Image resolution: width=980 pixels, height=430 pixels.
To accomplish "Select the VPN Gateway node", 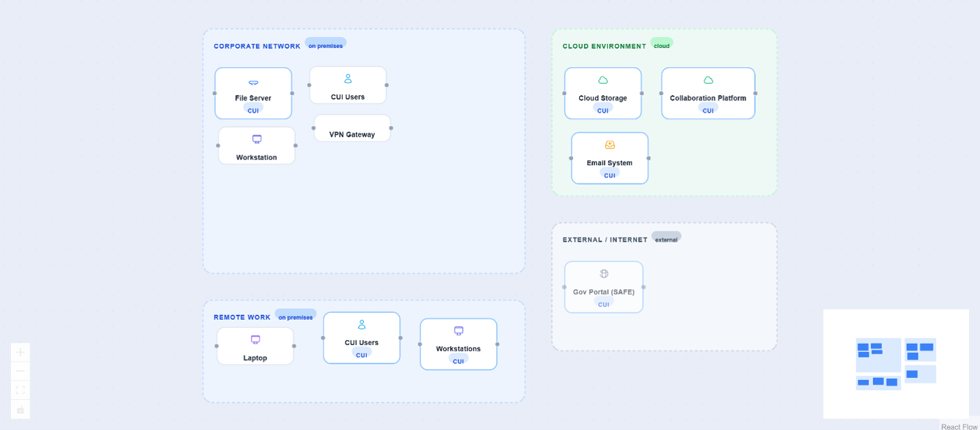I will click(x=352, y=128).
